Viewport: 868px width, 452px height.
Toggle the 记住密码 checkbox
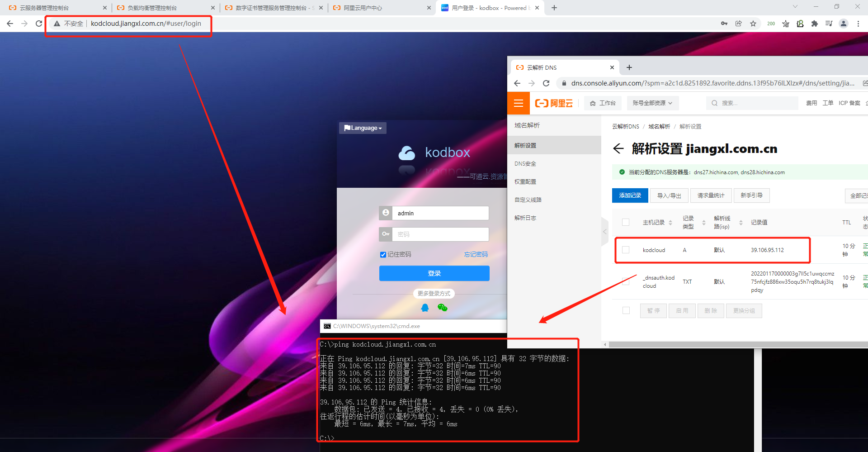[x=383, y=255]
